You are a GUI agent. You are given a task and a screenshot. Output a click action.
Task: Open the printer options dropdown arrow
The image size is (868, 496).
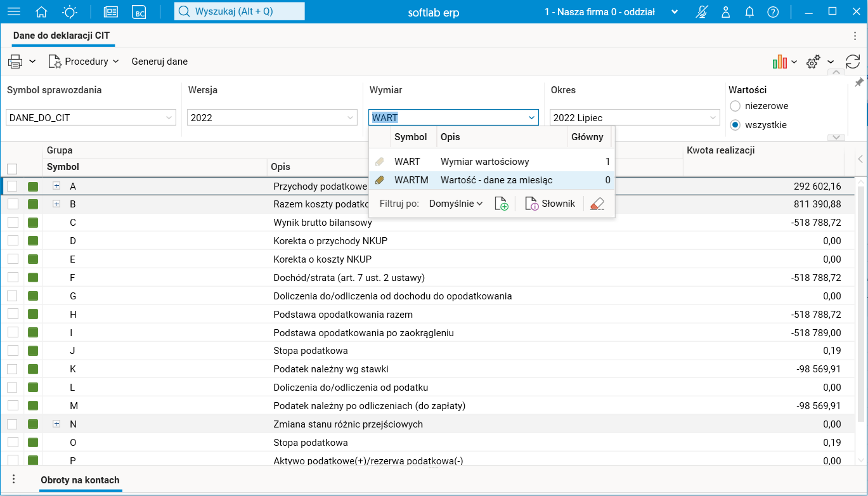(32, 62)
